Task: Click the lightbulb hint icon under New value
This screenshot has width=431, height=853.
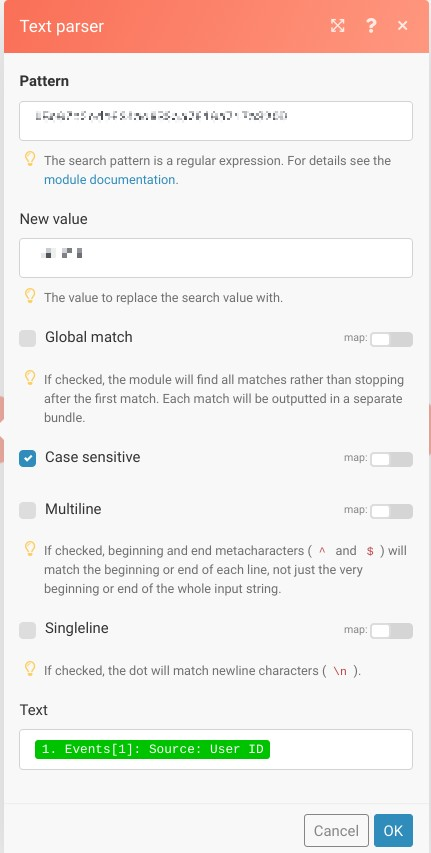Action: (x=30, y=296)
